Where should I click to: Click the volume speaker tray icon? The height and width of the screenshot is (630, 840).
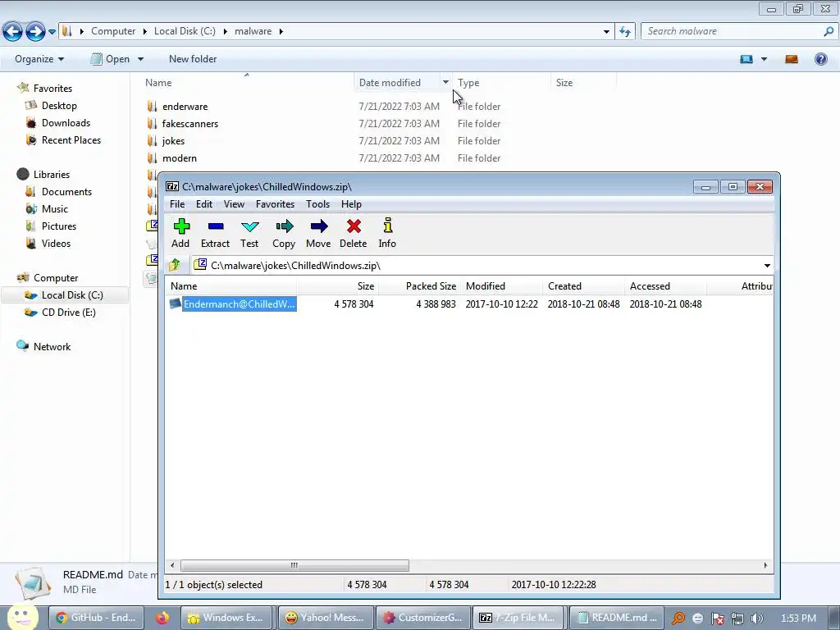(756, 619)
